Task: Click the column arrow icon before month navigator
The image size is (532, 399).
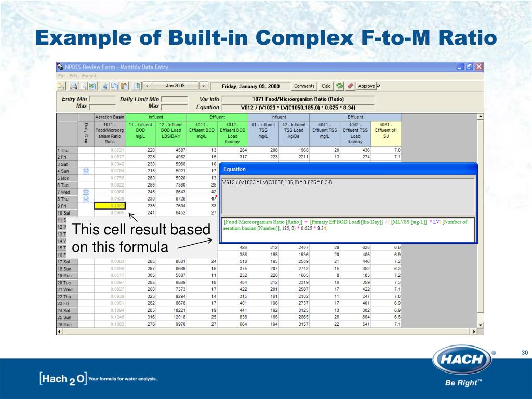Action: coord(137,86)
